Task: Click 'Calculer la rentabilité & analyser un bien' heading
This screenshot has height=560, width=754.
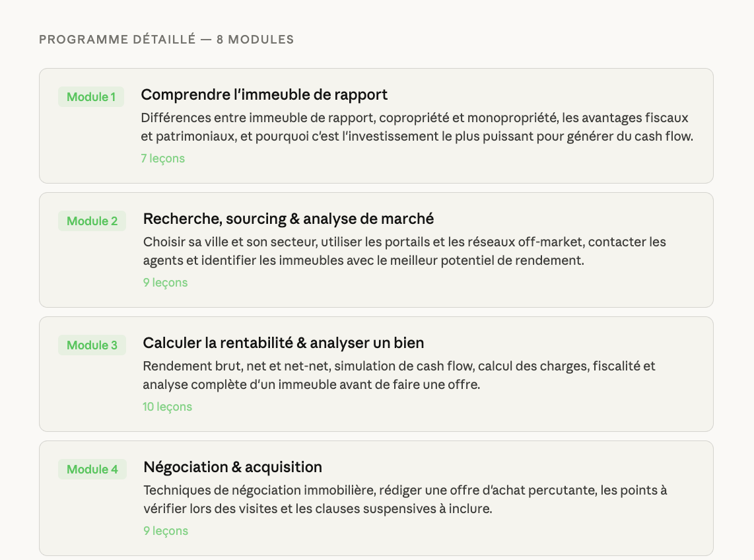Action: 283,343
